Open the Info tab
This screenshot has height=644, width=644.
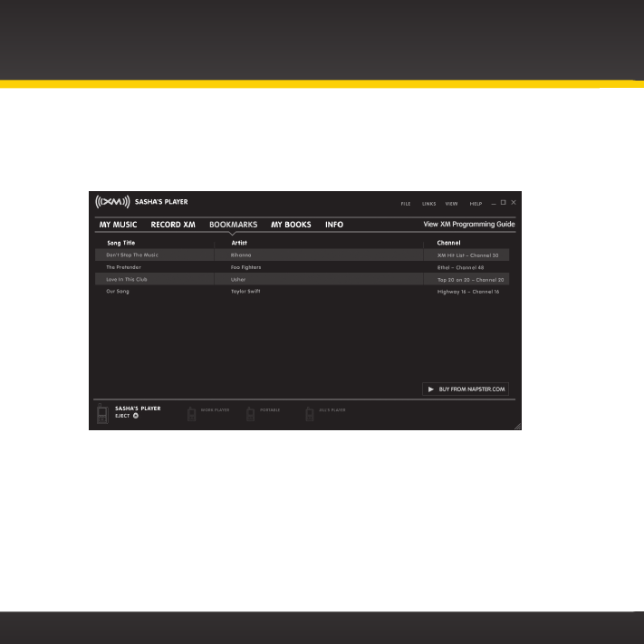point(334,225)
